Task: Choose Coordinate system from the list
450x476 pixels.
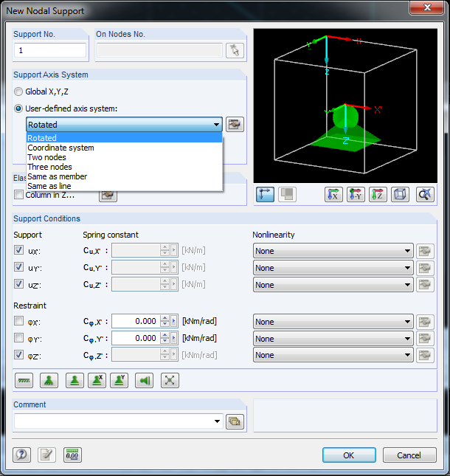Action: pos(125,148)
